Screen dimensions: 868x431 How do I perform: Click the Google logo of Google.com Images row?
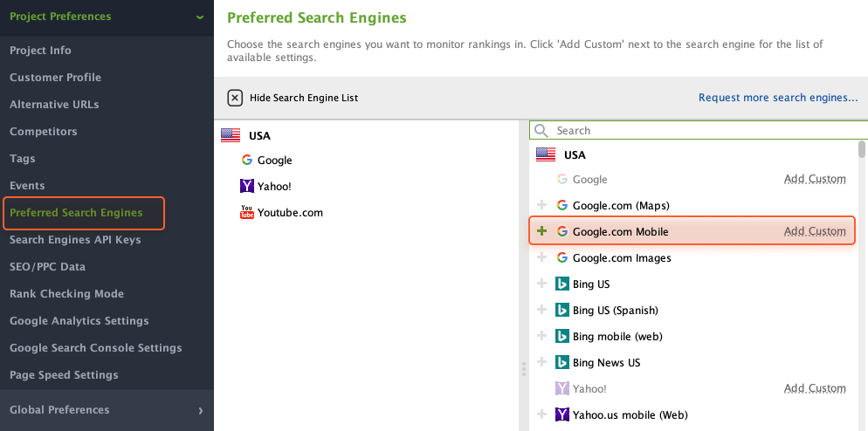(x=562, y=258)
